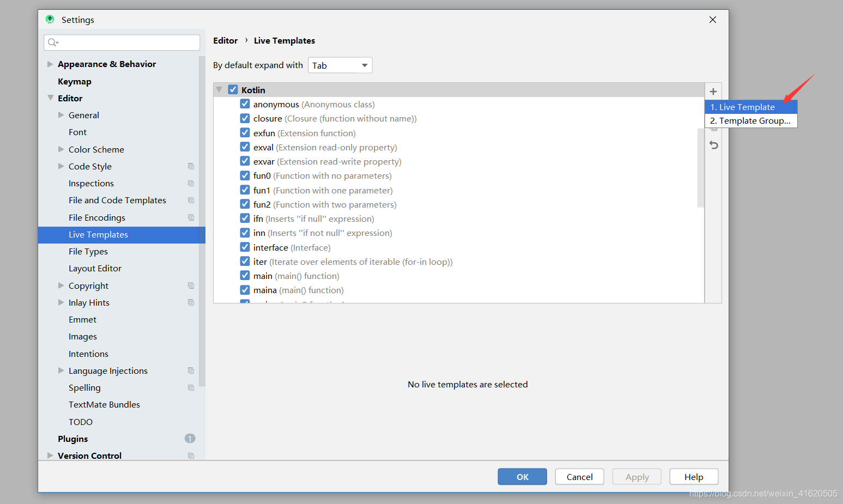Open the expand-with Tab dropdown
The width and height of the screenshot is (843, 504).
pyautogui.click(x=340, y=65)
